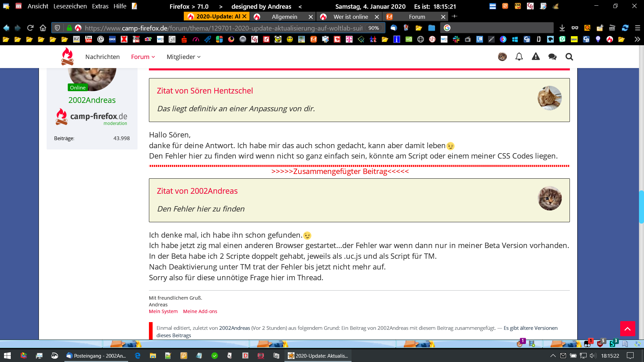Open the 'Mein System' signature link

coord(163,311)
